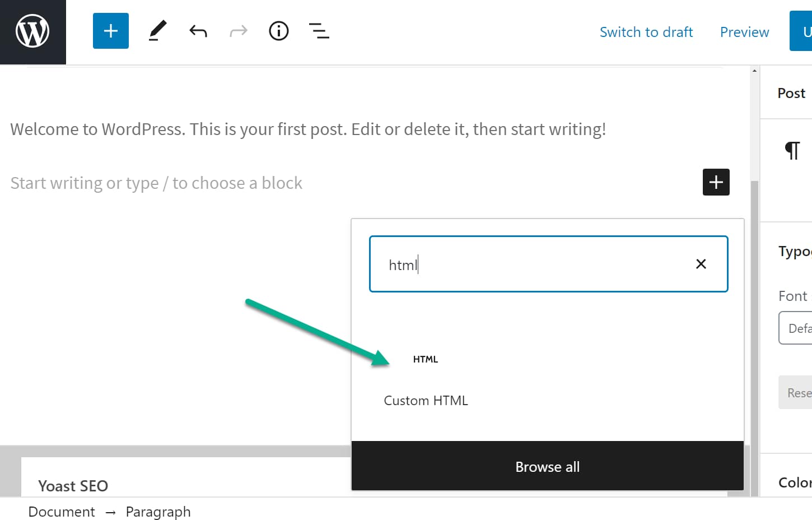Click the Browse all blocks button

coord(547,466)
